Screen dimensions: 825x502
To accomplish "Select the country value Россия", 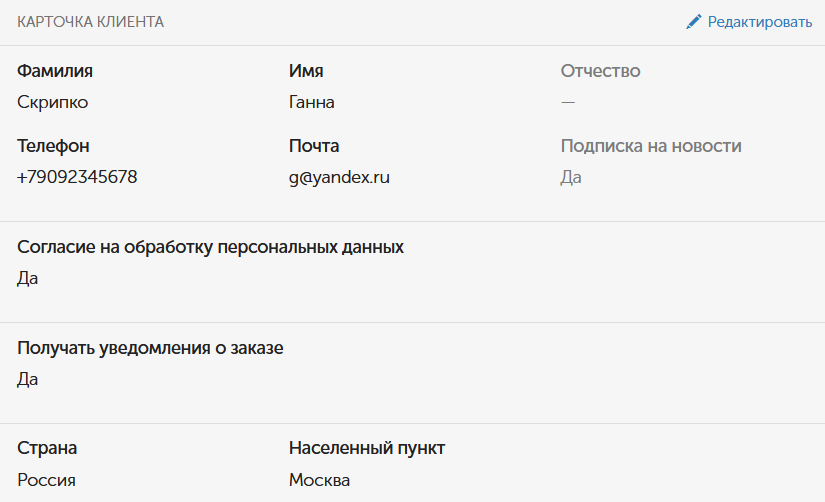I will tap(46, 480).
